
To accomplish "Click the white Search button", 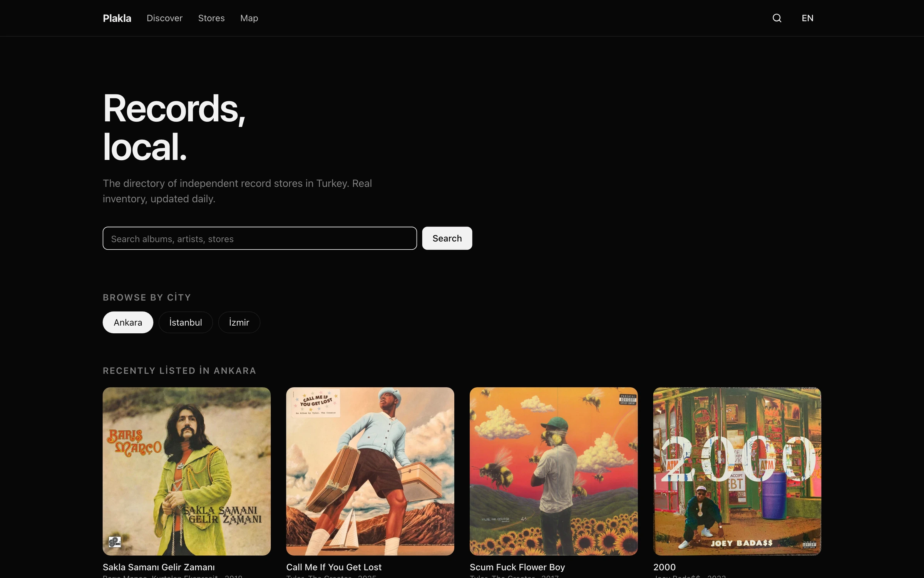I will tap(447, 238).
